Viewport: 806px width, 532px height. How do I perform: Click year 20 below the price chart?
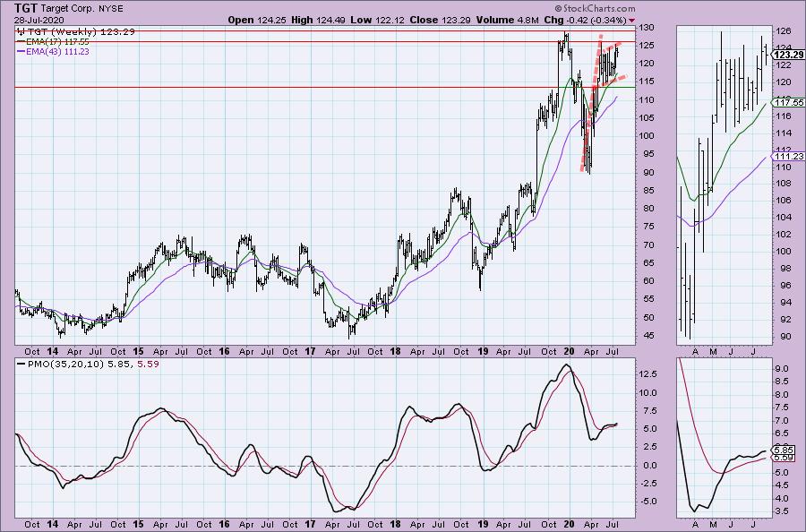[x=568, y=352]
